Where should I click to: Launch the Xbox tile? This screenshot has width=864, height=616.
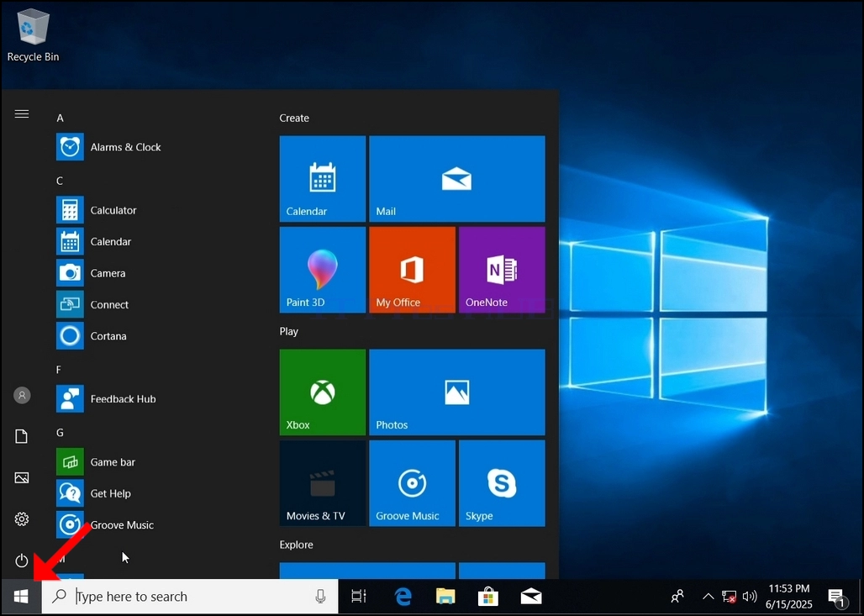point(323,392)
